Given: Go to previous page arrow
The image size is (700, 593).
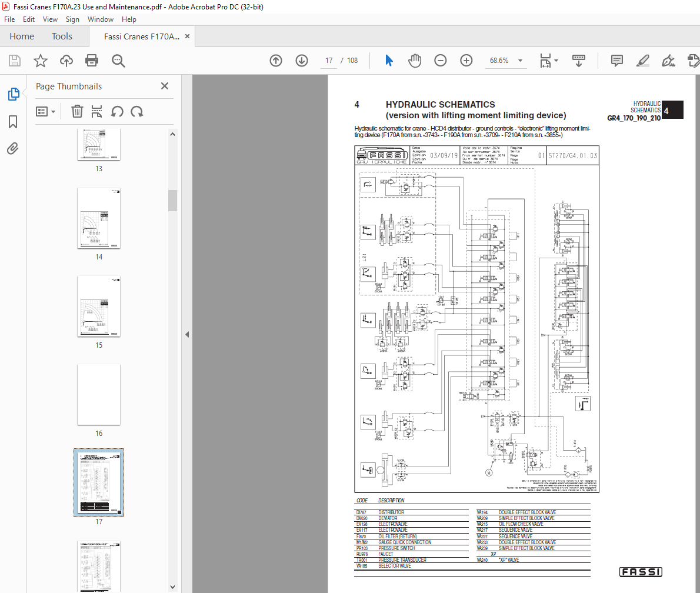Looking at the screenshot, I should [x=276, y=61].
